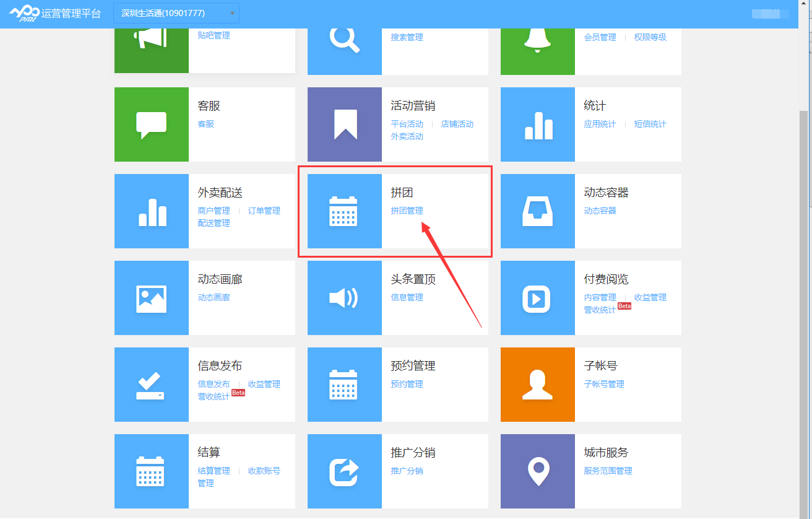
Task: Click the 统计 bar chart icon
Action: tap(538, 124)
